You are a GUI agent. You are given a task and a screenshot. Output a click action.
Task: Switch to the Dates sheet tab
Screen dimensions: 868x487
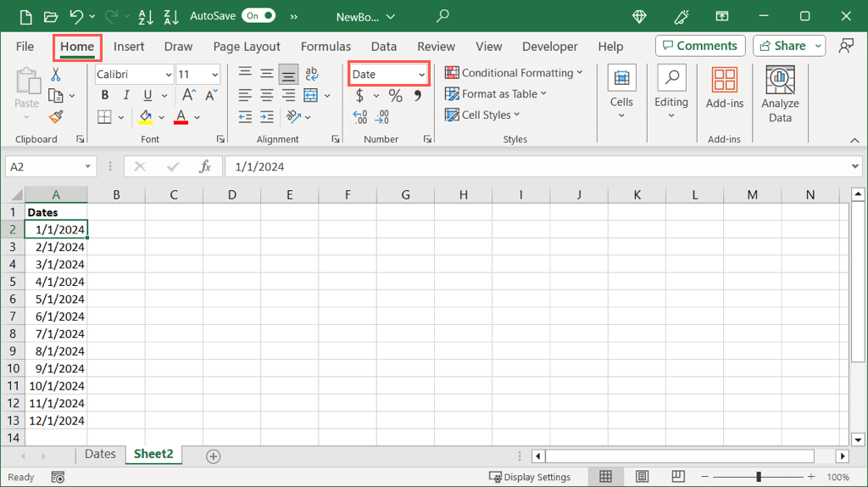(100, 455)
